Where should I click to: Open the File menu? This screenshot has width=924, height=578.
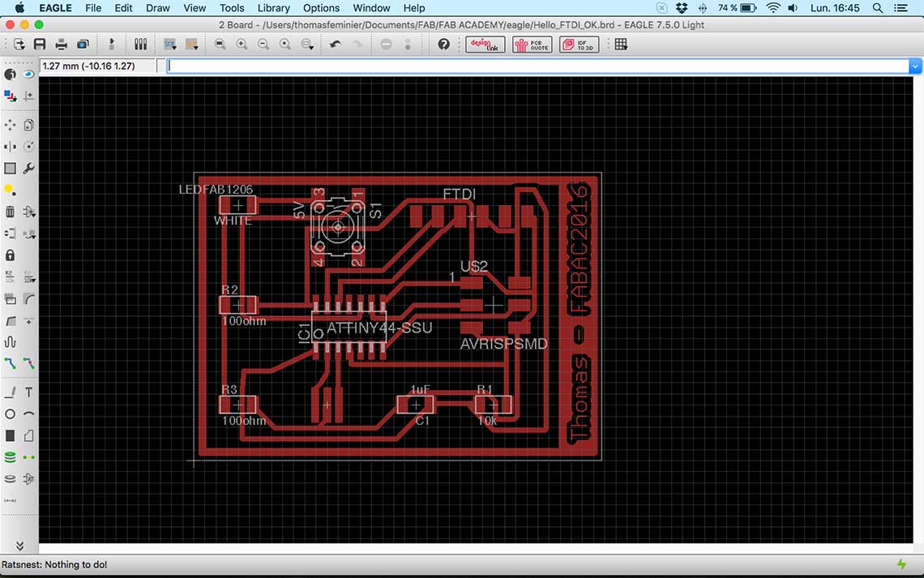(x=93, y=8)
